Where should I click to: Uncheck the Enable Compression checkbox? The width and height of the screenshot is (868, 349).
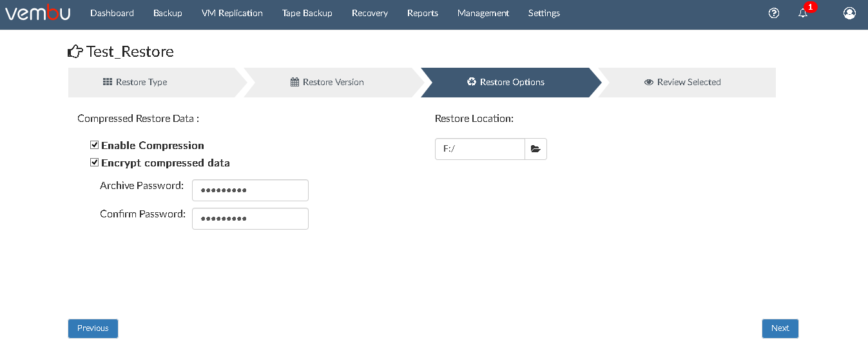click(x=94, y=145)
